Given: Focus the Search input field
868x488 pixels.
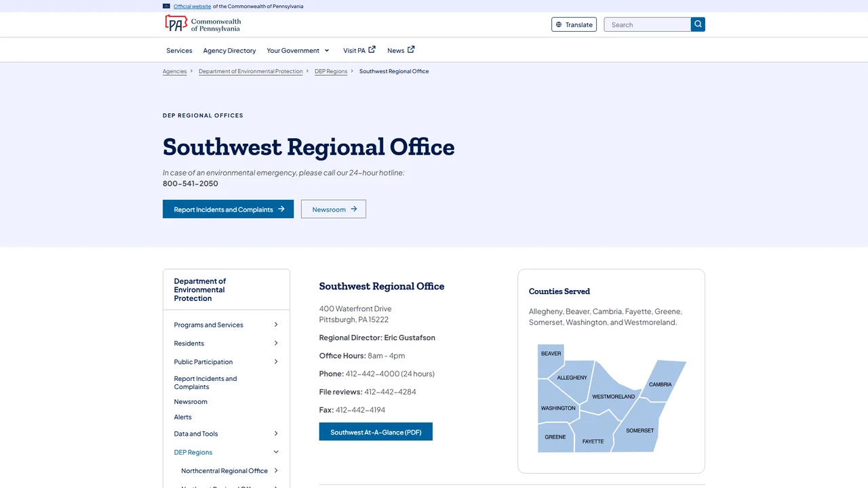Looking at the screenshot, I should pos(648,24).
